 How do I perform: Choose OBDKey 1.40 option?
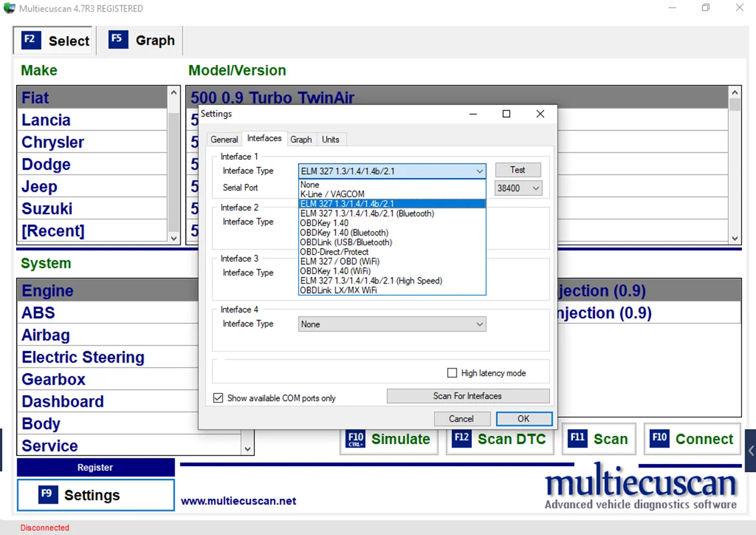[x=392, y=223]
